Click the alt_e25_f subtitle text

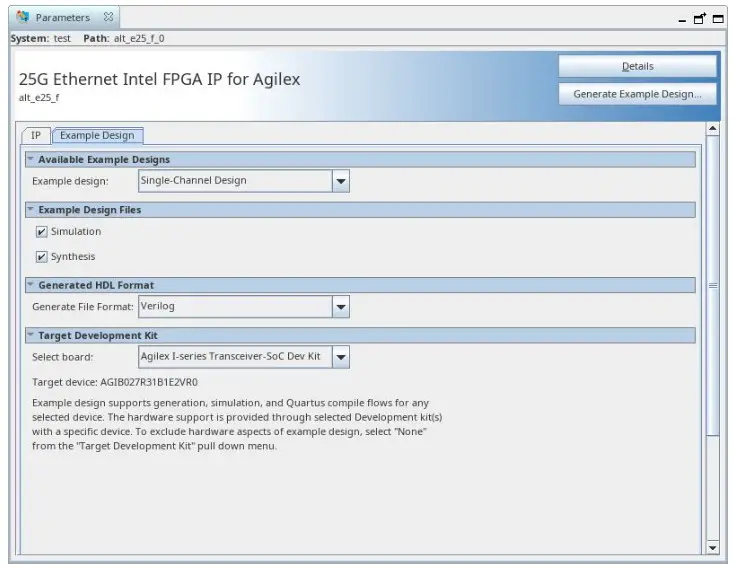[x=39, y=98]
